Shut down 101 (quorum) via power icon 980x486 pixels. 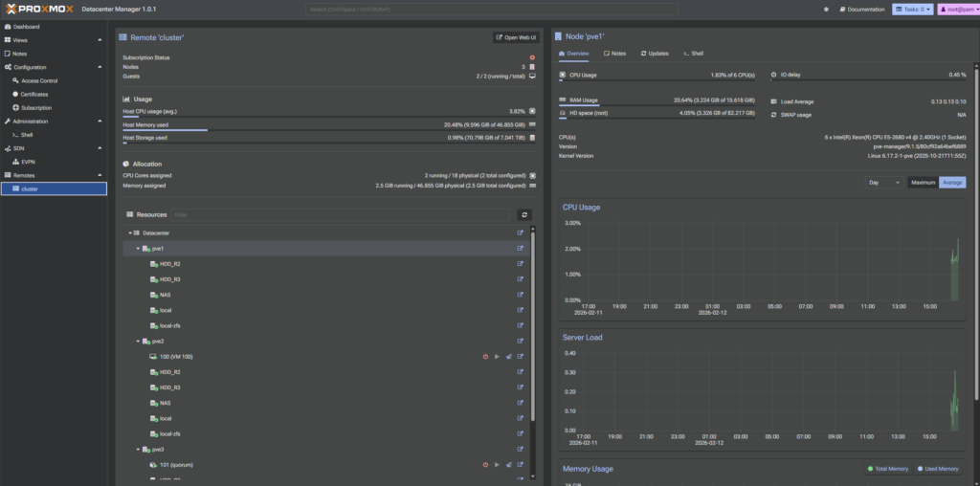click(x=485, y=465)
